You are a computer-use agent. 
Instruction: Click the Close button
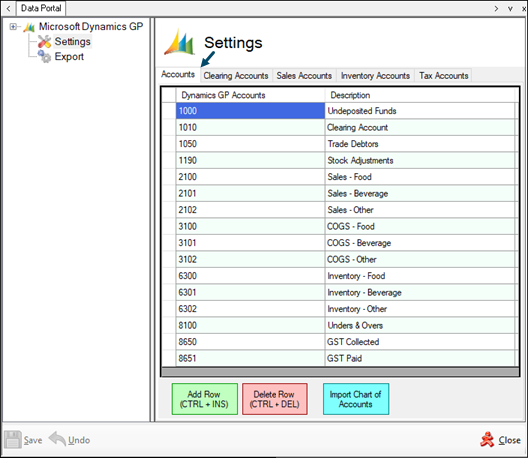[x=500, y=440]
